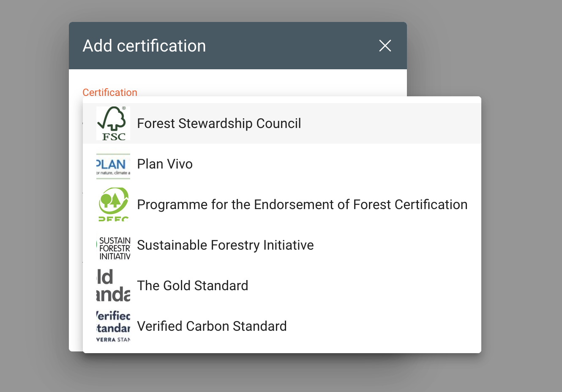Click the green PEFC recycling-trees logo
This screenshot has width=562, height=392.
coord(113,204)
